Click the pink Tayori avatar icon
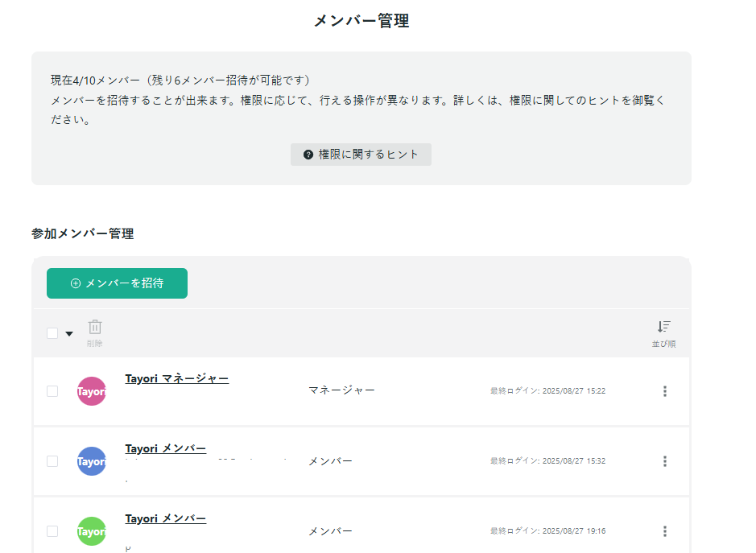The image size is (756, 553). click(x=91, y=391)
